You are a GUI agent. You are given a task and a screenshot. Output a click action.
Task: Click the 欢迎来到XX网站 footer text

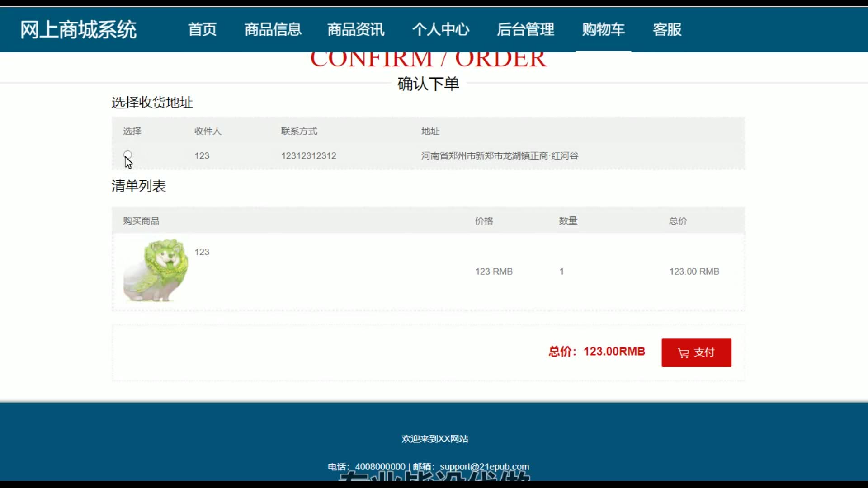(434, 439)
